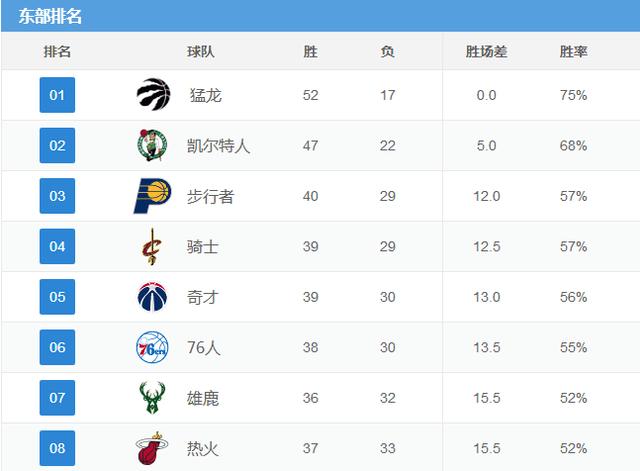Click the Raptors team logo
This screenshot has height=471, width=640.
pyautogui.click(x=153, y=94)
